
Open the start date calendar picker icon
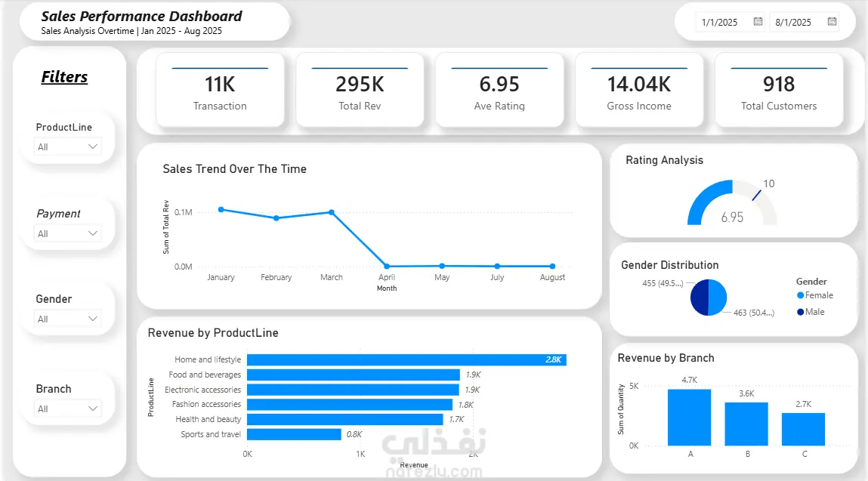click(x=758, y=22)
